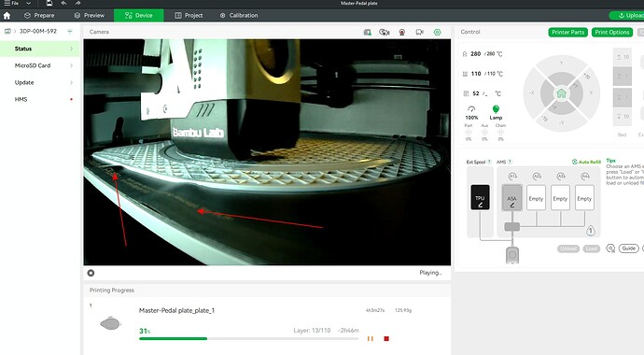644x355 pixels.
Task: Open the Update page
Action: (39, 82)
